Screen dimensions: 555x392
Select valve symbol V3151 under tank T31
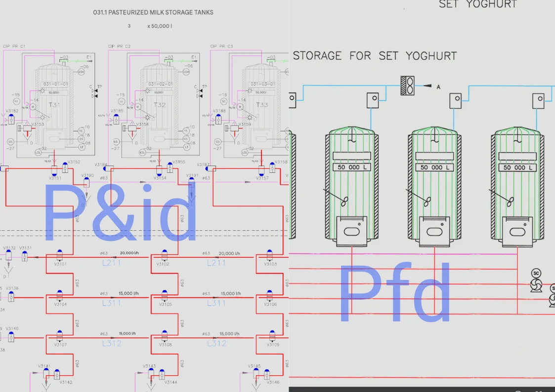[x=54, y=171]
